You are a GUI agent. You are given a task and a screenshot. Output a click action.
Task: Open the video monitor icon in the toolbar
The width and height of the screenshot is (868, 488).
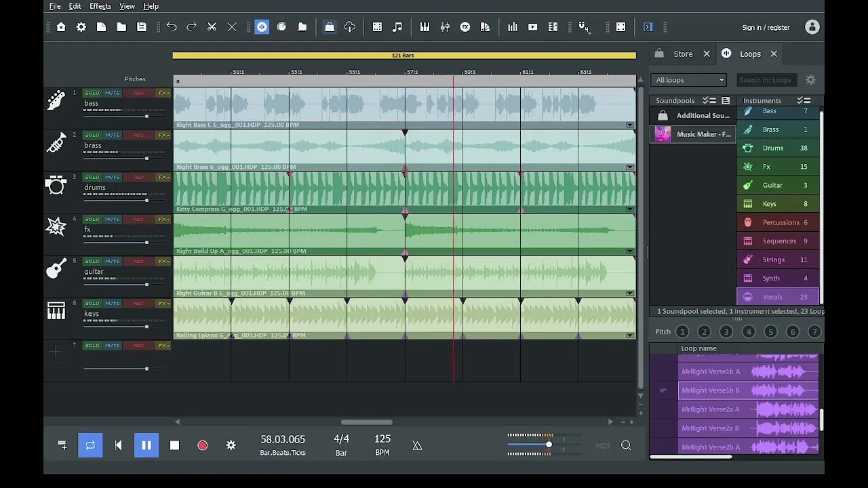point(533,27)
